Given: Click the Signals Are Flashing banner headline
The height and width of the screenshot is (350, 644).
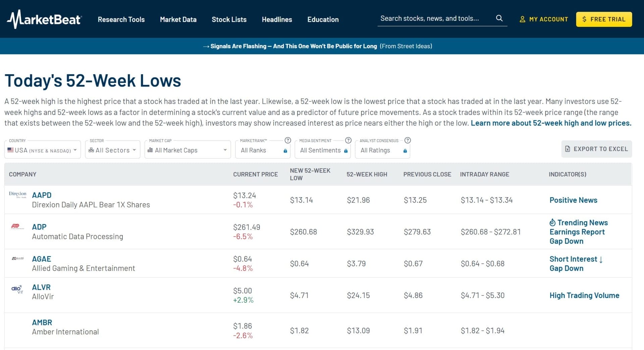Looking at the screenshot, I should (x=293, y=46).
